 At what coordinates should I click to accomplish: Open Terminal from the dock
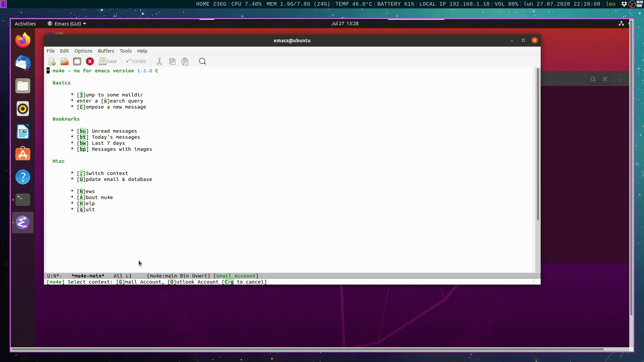23,200
